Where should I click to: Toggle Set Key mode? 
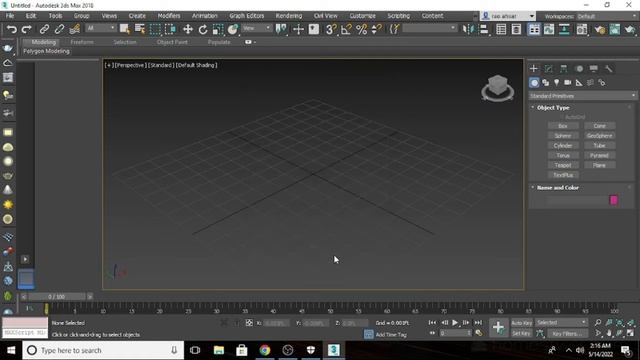click(x=521, y=333)
